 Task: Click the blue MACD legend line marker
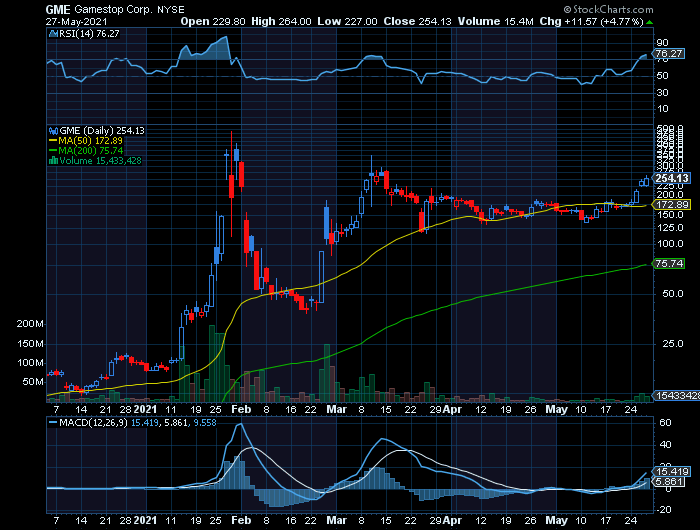[53, 422]
